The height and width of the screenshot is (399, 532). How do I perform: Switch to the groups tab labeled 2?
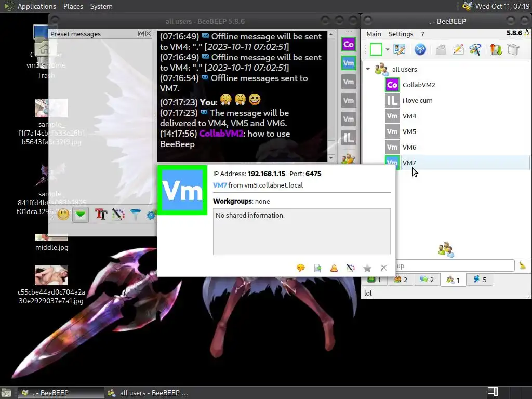[401, 280]
